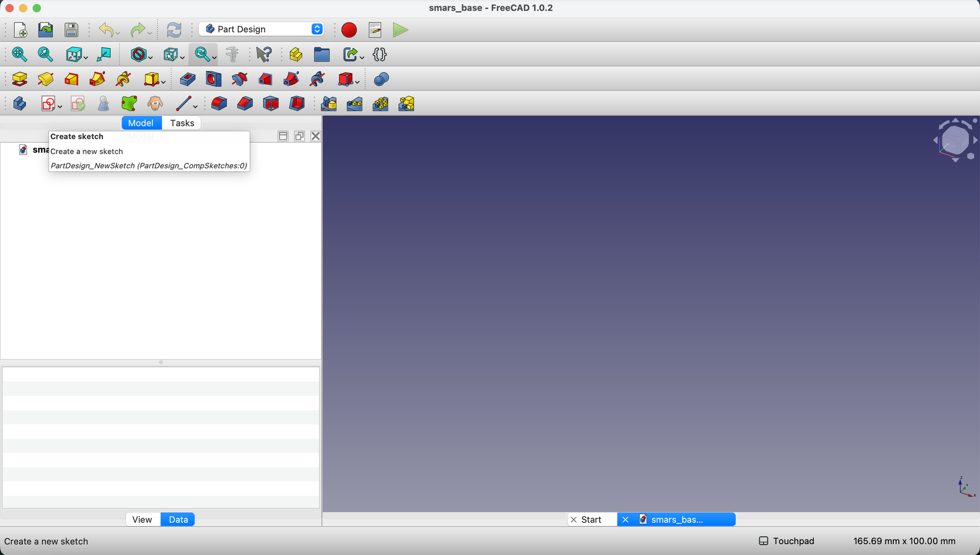The image size is (980, 555).
Task: Create a Part container icon
Action: tap(296, 54)
